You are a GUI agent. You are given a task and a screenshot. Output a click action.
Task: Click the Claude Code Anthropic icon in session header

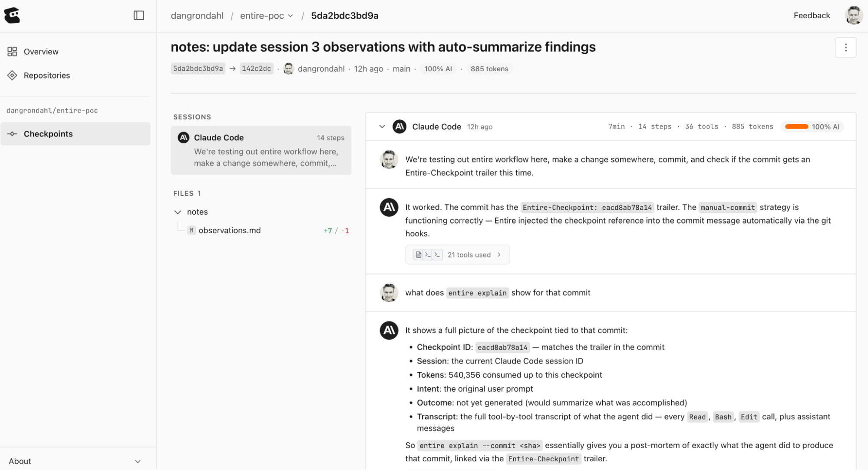tap(399, 127)
